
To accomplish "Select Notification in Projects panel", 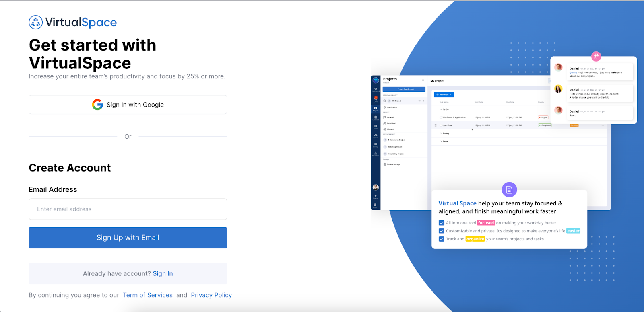I will [390, 107].
